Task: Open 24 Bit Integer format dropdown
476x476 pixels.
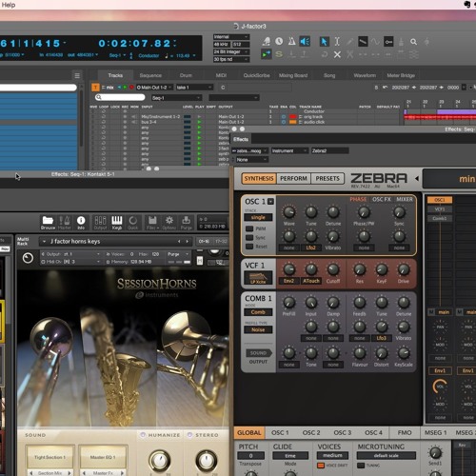Action: (231, 51)
